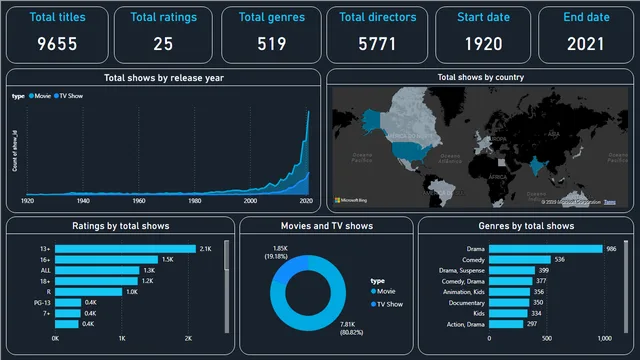Select the 18+ rating bar
Viewport: 640px width, 360px height.
pos(96,281)
